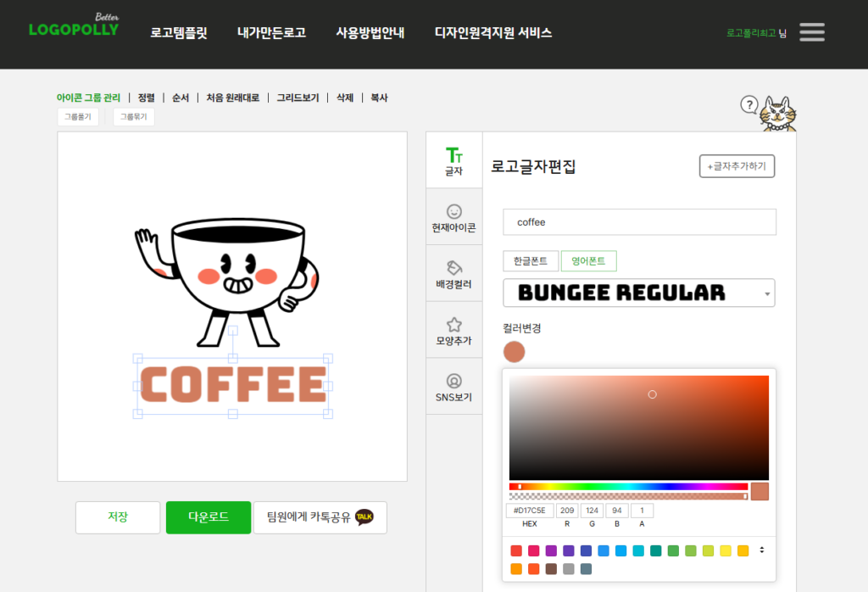
Task: Click inside the saturation color gradient area
Action: (x=639, y=427)
